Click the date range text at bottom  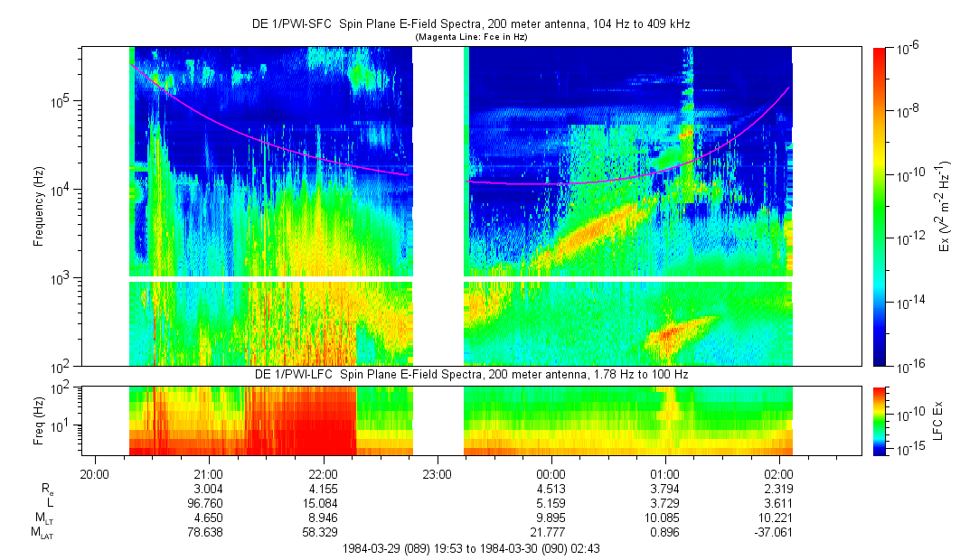pyautogui.click(x=470, y=548)
